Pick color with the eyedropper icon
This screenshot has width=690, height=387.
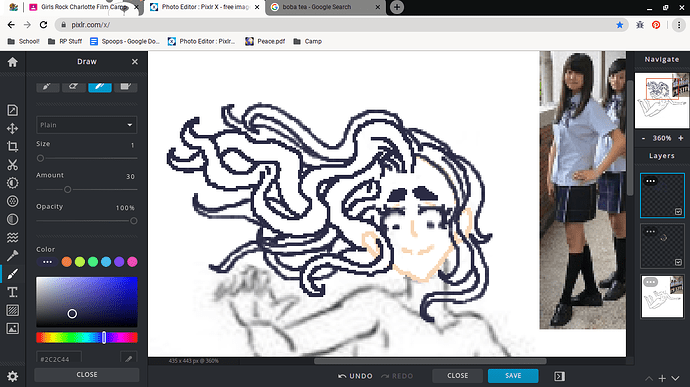point(128,359)
